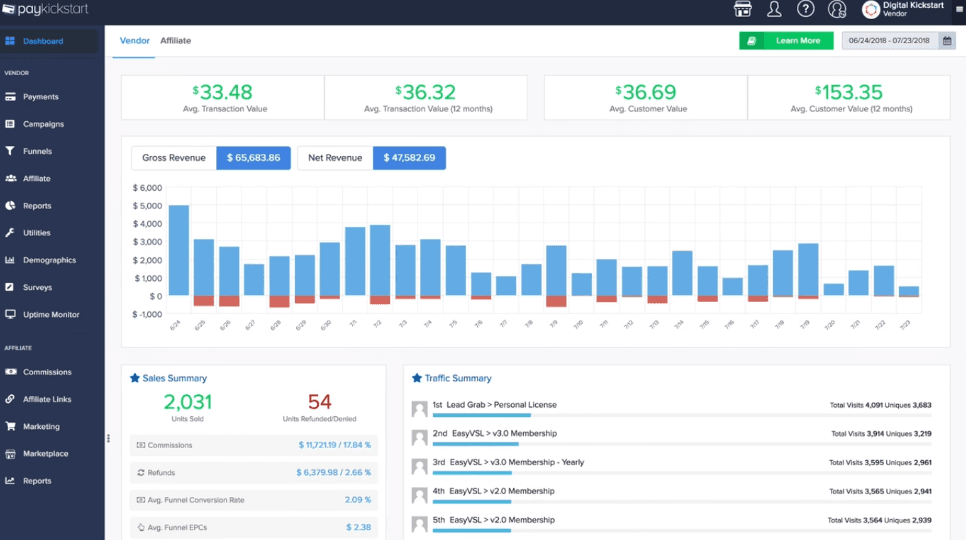Click the PayKickstart logo

[x=45, y=9]
